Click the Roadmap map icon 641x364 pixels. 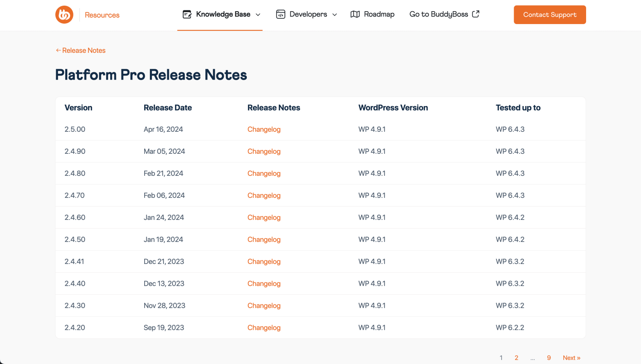click(x=355, y=14)
